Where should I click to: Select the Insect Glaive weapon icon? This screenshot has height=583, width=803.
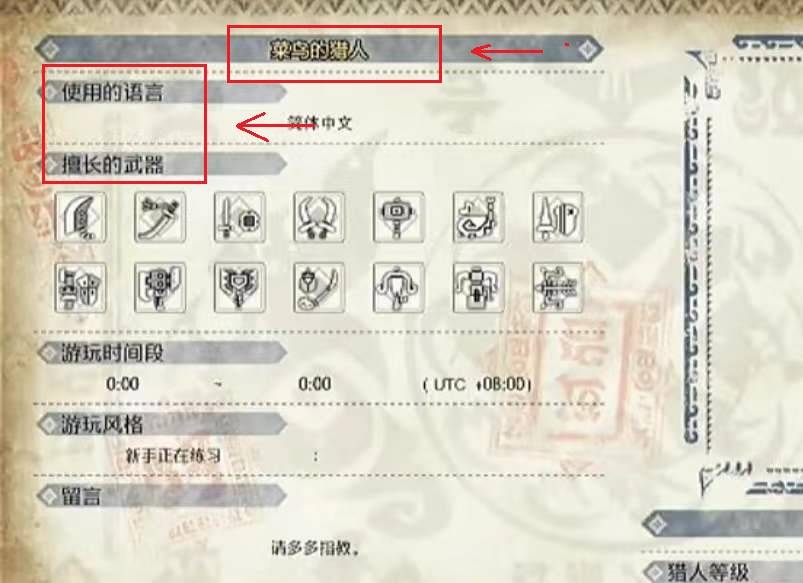click(x=319, y=287)
